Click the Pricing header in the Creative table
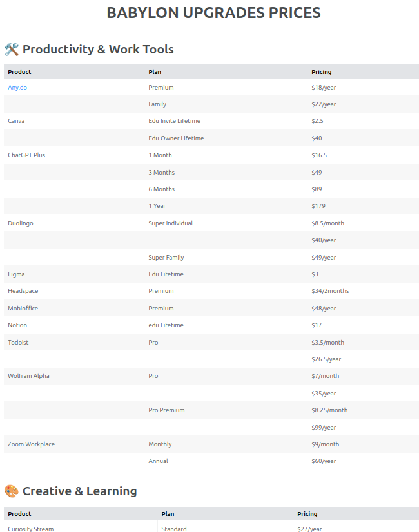The image size is (419, 532). point(307,514)
